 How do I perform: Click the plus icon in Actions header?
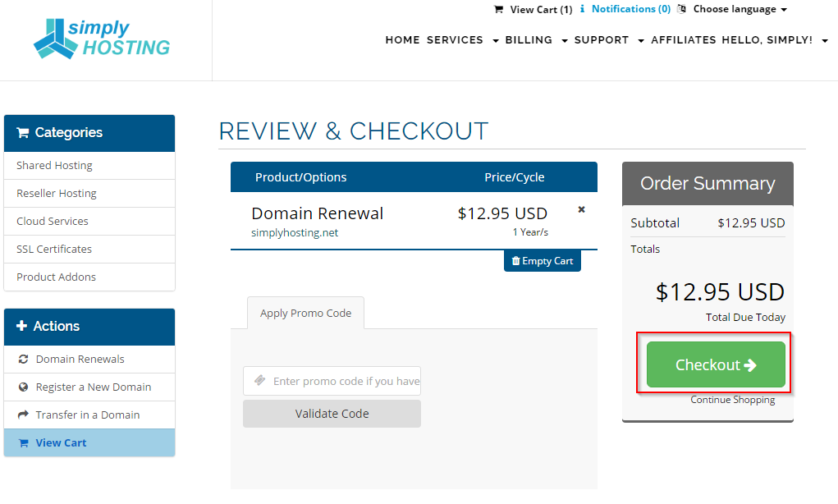click(x=21, y=326)
